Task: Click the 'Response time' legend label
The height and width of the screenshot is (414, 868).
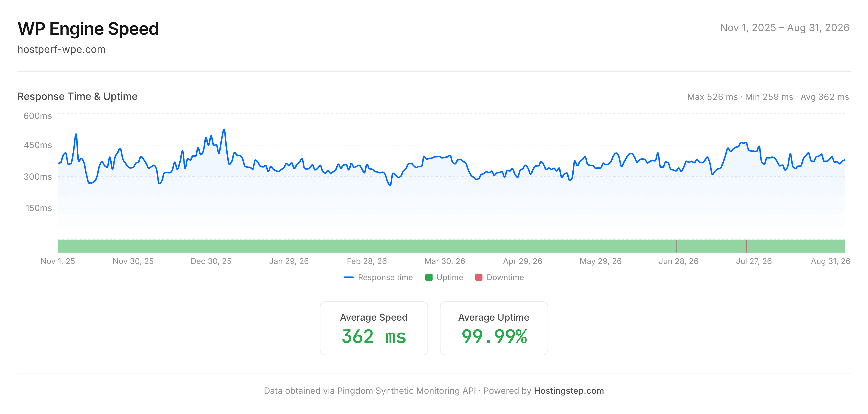Action: click(385, 277)
